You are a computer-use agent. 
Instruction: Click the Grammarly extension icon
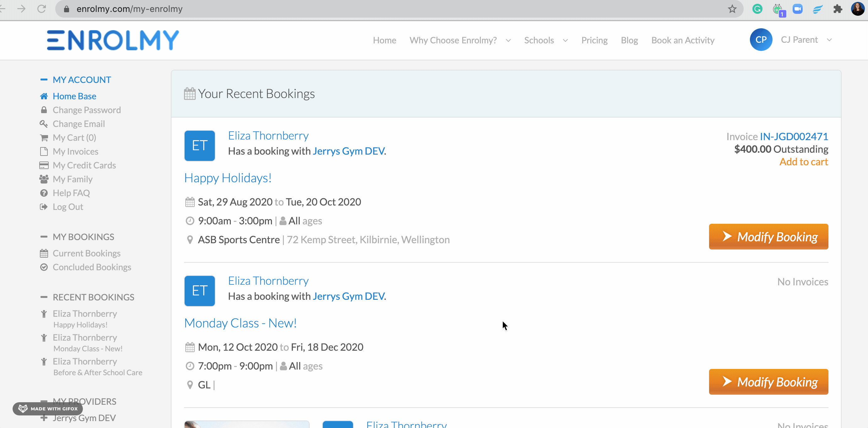coord(757,9)
